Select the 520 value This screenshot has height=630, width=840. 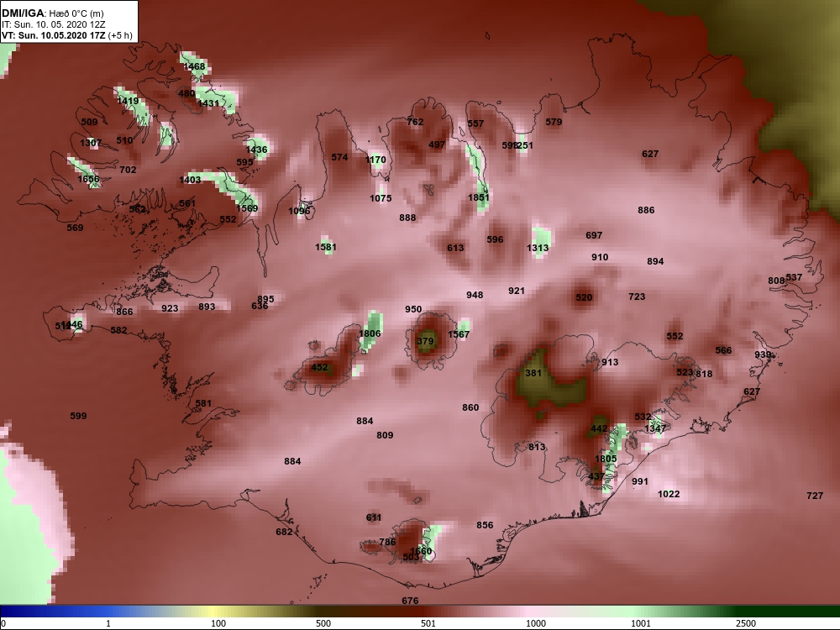pyautogui.click(x=584, y=297)
